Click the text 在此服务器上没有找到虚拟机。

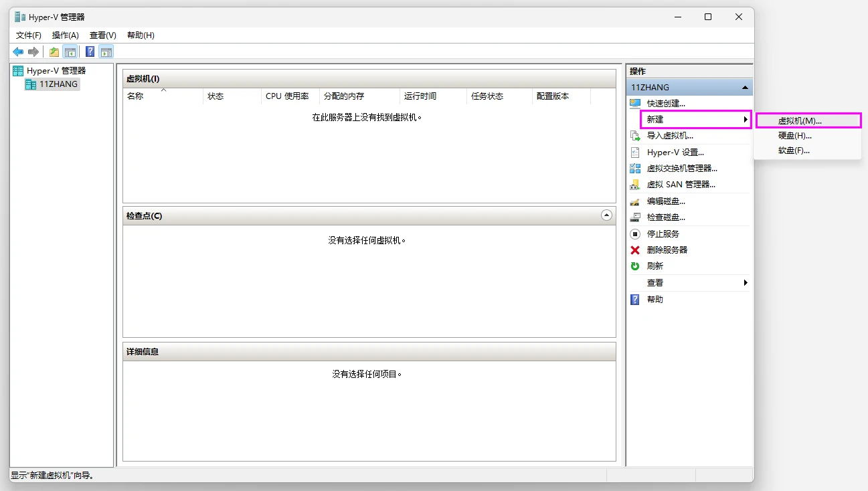click(x=369, y=117)
